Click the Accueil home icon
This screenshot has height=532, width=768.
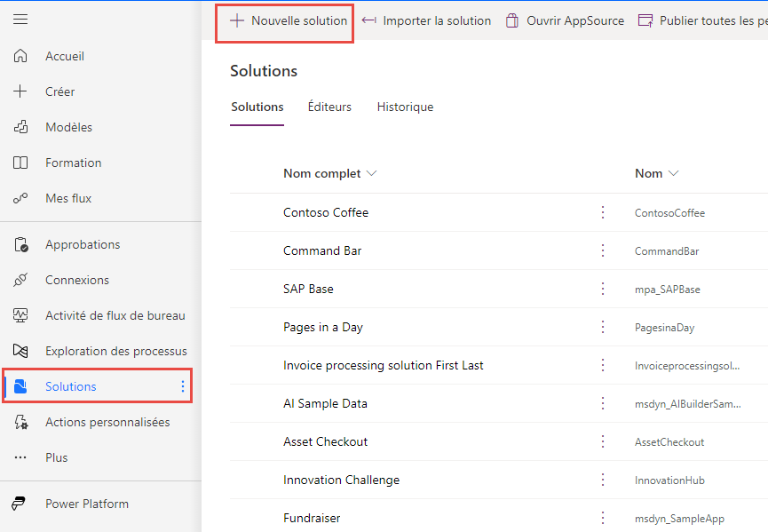click(20, 56)
